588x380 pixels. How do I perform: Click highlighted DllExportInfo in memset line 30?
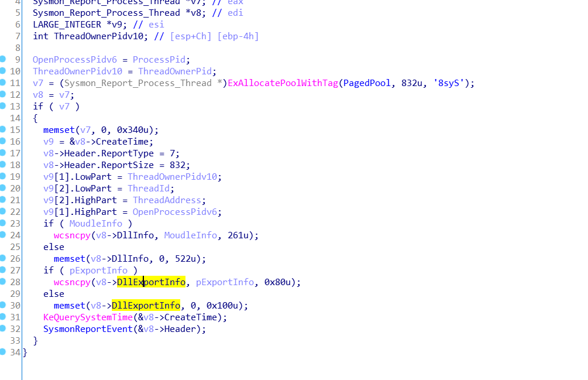pos(146,306)
